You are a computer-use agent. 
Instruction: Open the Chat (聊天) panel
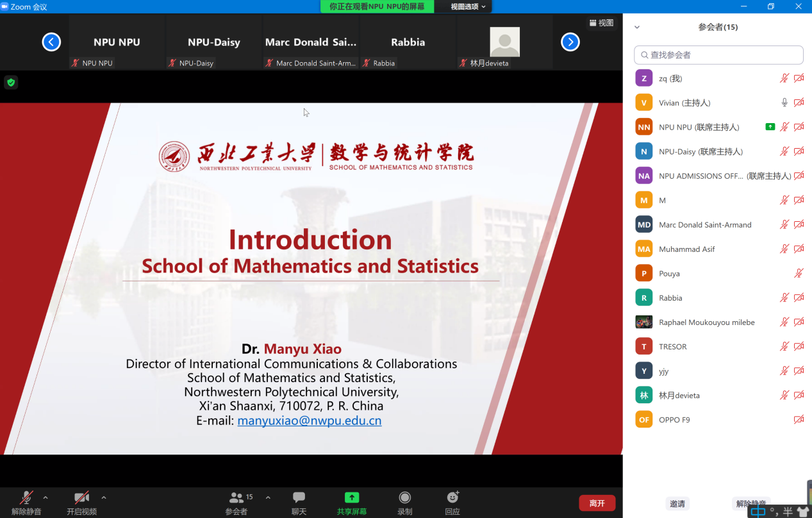[299, 498]
